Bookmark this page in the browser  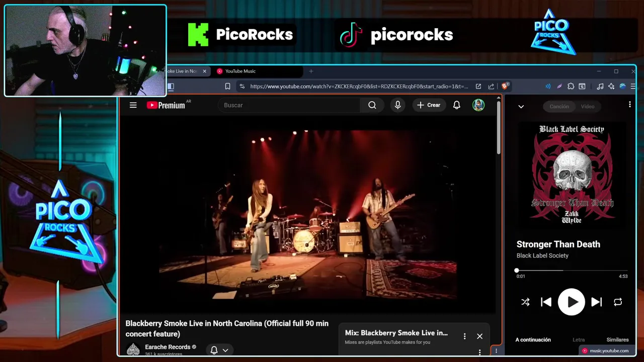click(227, 86)
